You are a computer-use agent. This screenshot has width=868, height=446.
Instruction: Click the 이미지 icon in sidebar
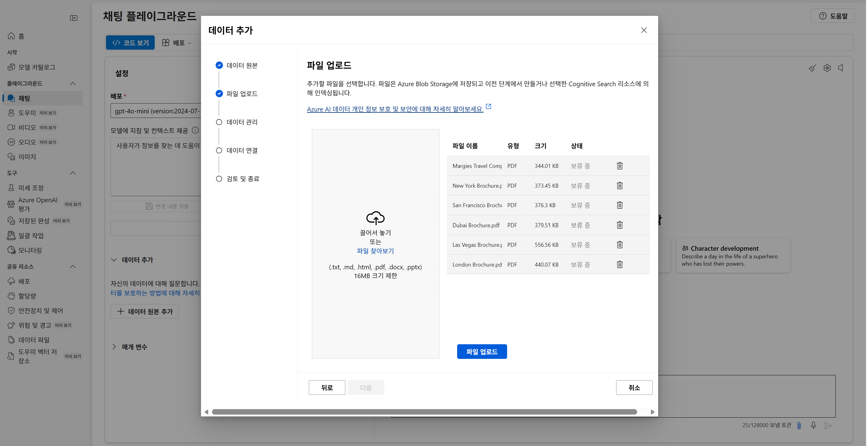click(11, 157)
